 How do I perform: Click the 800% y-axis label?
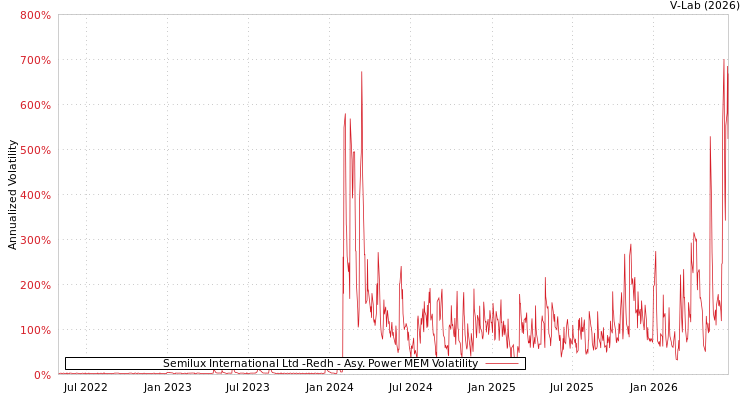(x=35, y=15)
